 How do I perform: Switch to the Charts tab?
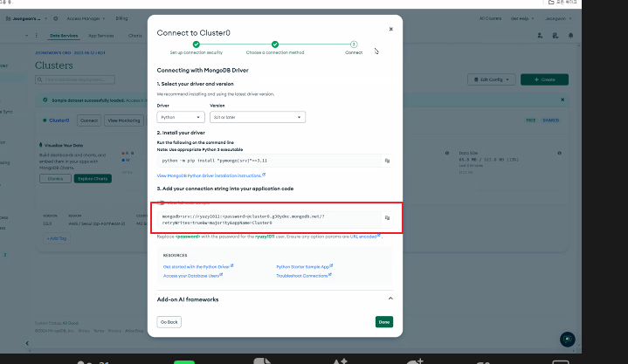[135, 36]
